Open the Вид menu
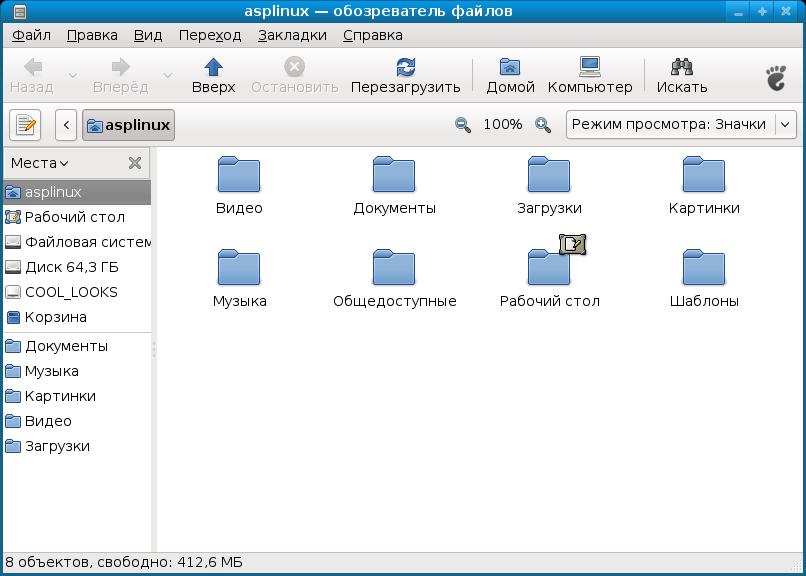 click(x=148, y=35)
